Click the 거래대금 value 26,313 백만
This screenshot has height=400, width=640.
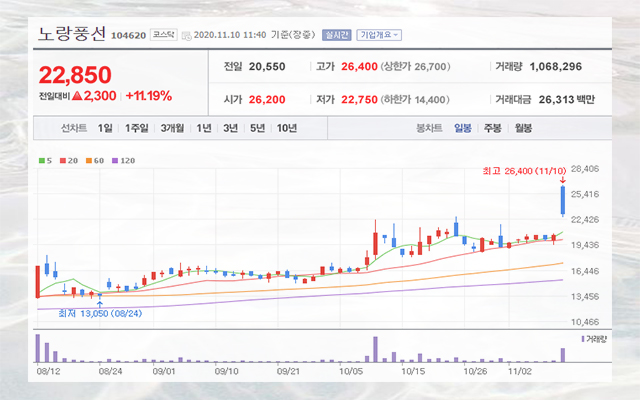[567, 100]
